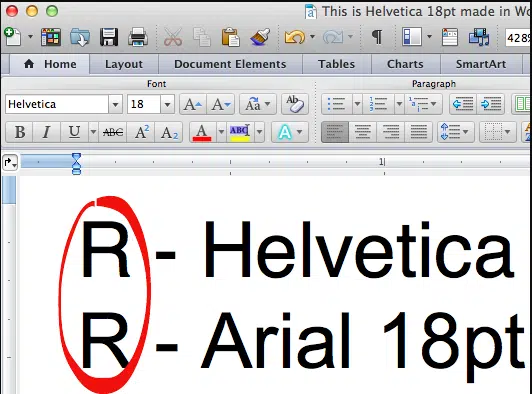The width and height of the screenshot is (532, 394).
Task: Click the Clear Formatting eraser icon
Action: (x=294, y=104)
